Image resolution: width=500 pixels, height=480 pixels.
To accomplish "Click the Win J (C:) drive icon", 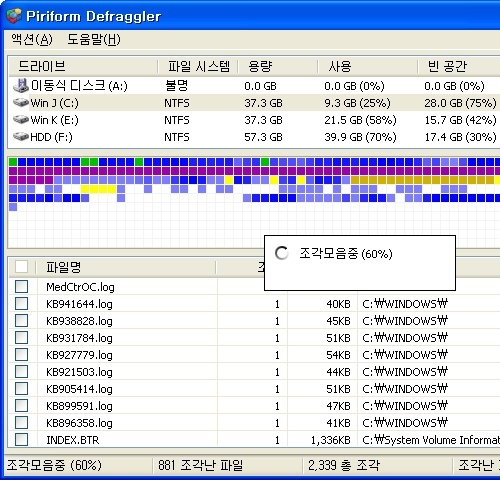I will click(21, 102).
